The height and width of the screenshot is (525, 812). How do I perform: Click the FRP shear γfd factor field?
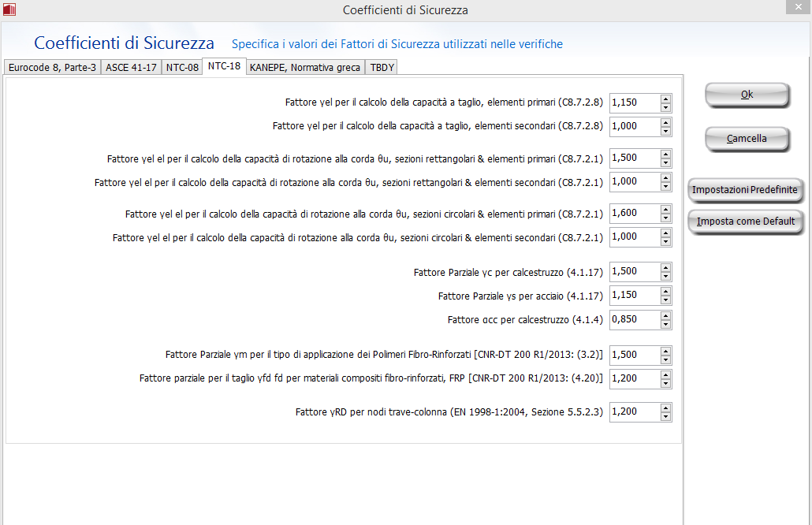pos(634,378)
